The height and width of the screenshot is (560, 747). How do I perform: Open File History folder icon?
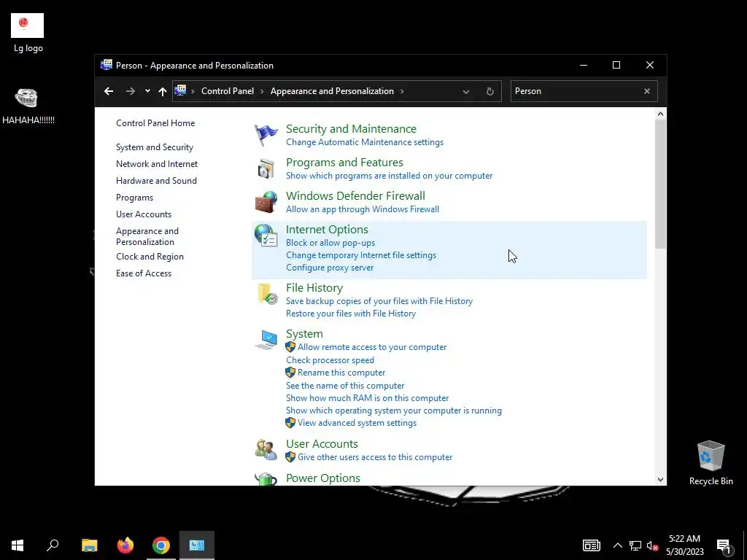[x=267, y=294]
